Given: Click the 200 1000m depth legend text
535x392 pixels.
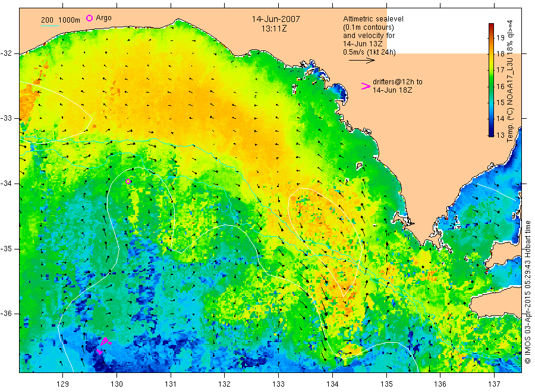Looking at the screenshot, I should point(61,20).
